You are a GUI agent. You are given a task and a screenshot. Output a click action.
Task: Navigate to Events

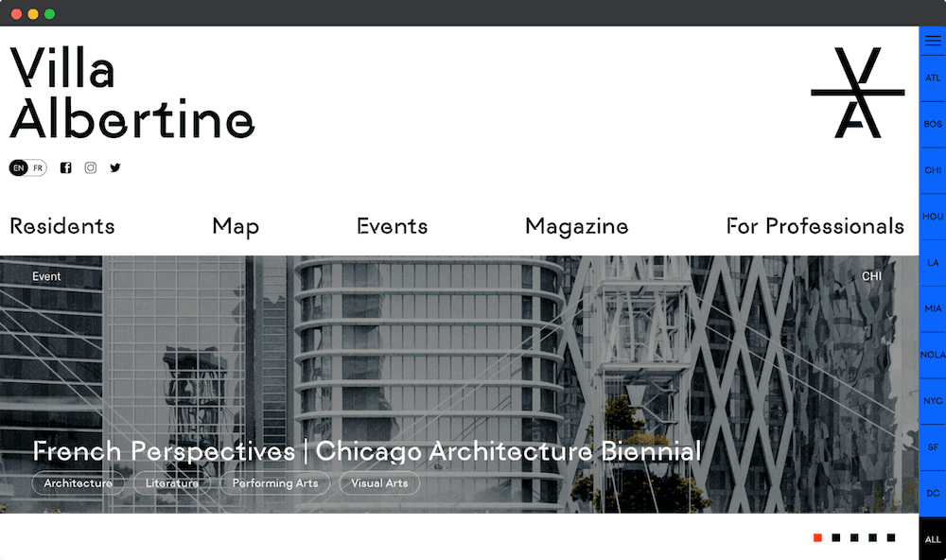click(393, 226)
